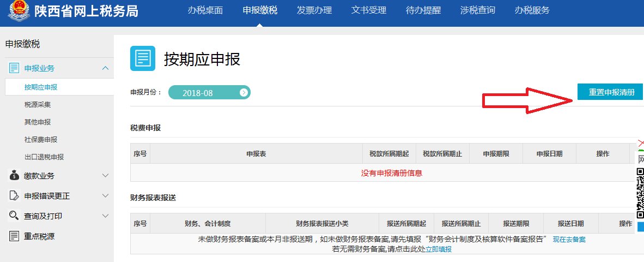Click the arrow icon in 2018-08 selector
Screen dimensions: 644x262
244,93
